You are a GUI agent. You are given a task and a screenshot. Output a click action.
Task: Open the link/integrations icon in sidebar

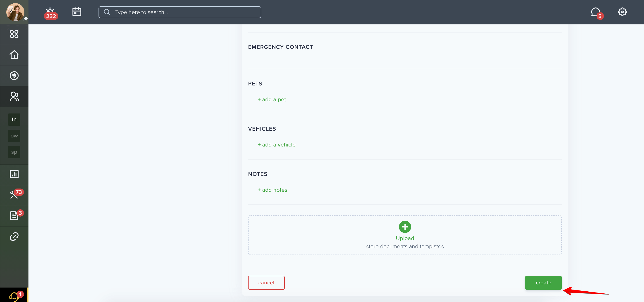14,236
